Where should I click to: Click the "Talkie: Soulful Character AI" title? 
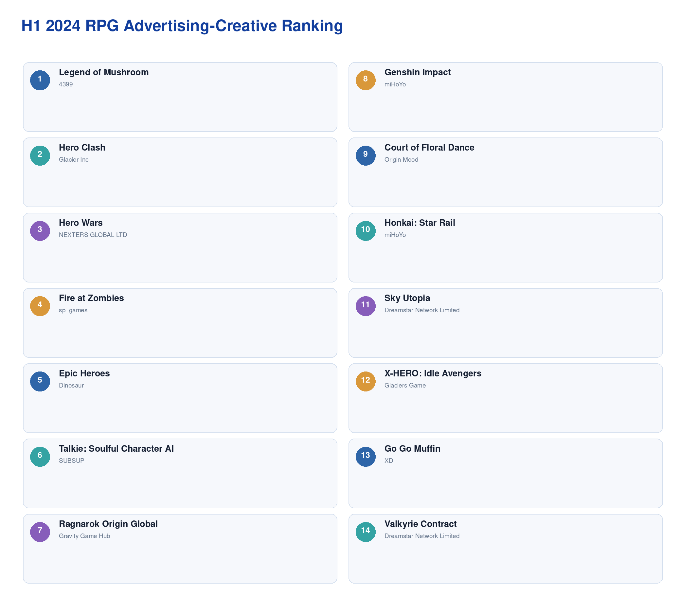(x=116, y=449)
